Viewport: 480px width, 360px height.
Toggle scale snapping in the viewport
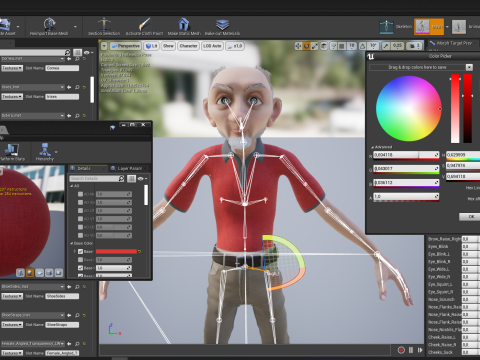(385, 46)
